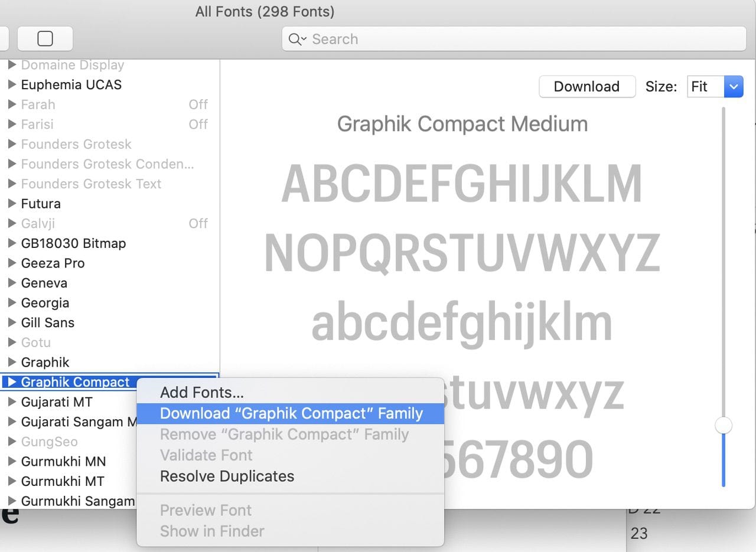Open the Size Fit dropdown
The width and height of the screenshot is (756, 552).
[x=715, y=87]
